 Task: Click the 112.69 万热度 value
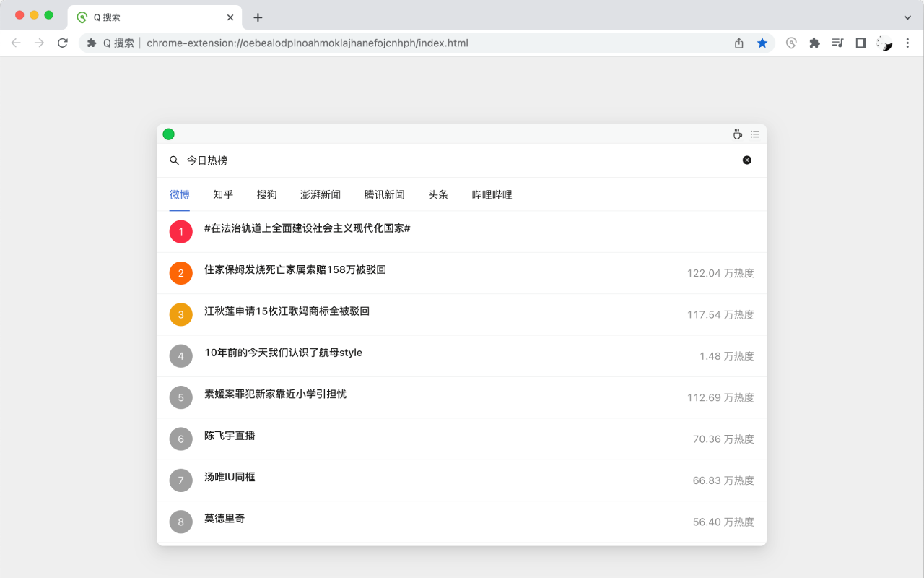[x=720, y=397]
